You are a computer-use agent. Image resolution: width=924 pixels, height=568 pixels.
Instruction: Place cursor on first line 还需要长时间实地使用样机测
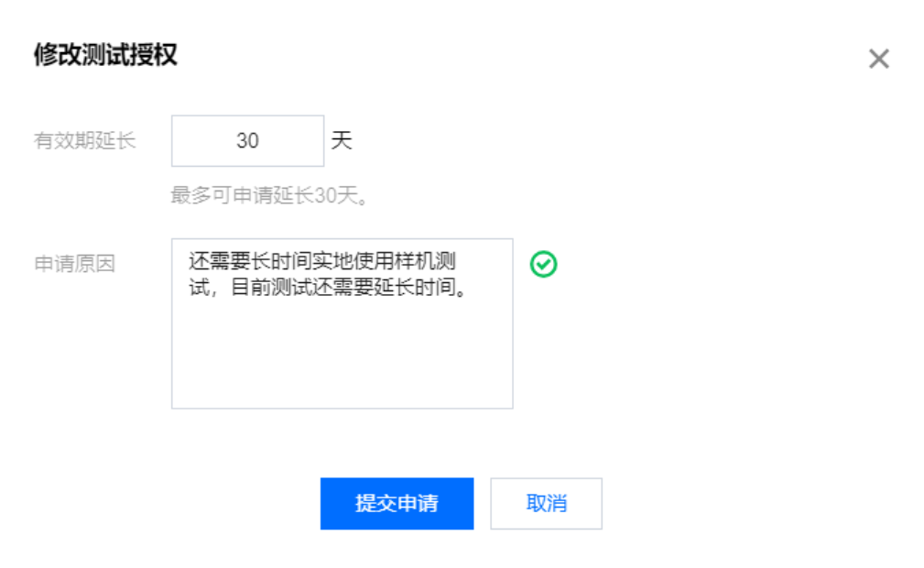pyautogui.click(x=321, y=261)
